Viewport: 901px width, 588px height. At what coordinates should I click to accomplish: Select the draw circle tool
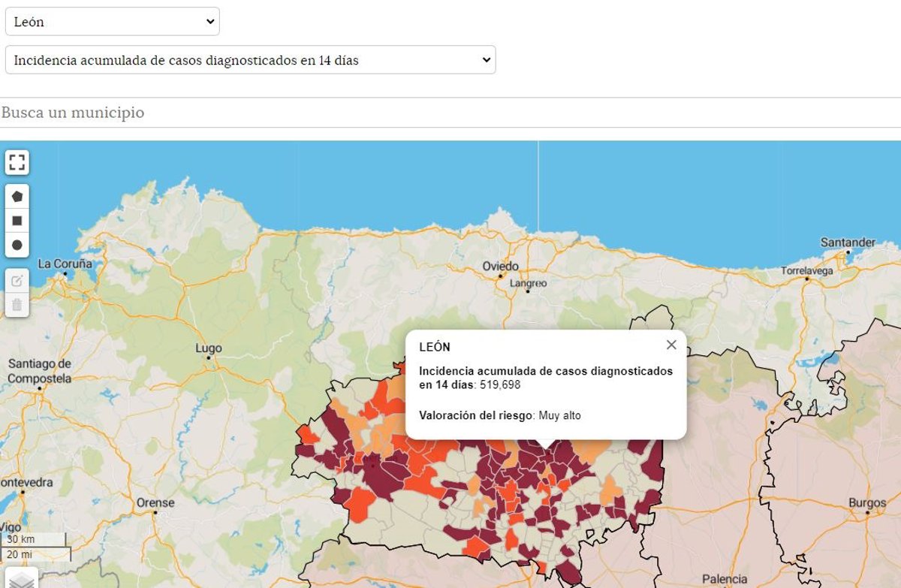click(17, 245)
